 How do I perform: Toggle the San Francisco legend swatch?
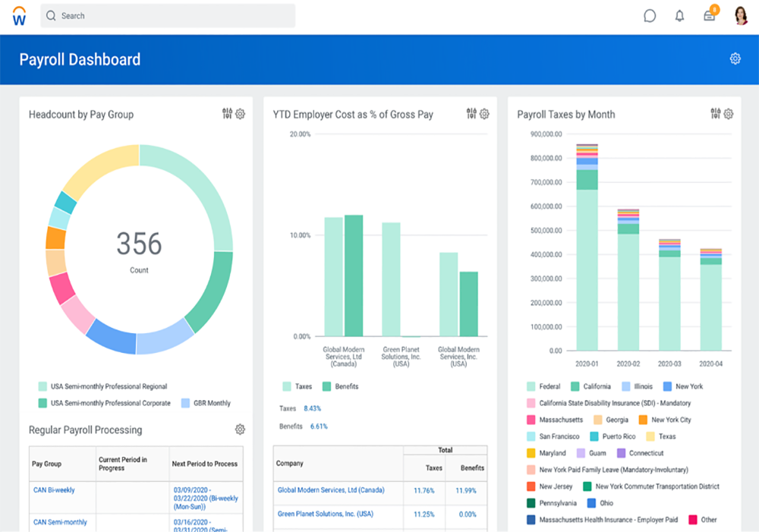[531, 436]
